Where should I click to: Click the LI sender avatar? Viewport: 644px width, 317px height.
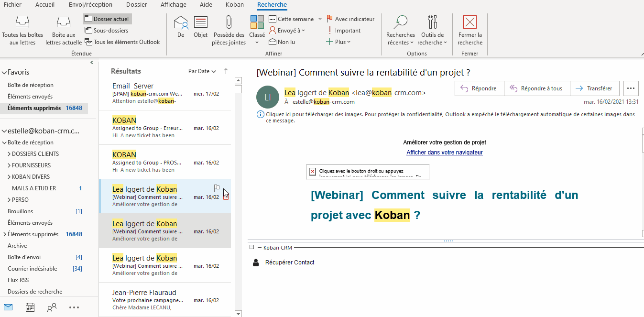click(268, 97)
